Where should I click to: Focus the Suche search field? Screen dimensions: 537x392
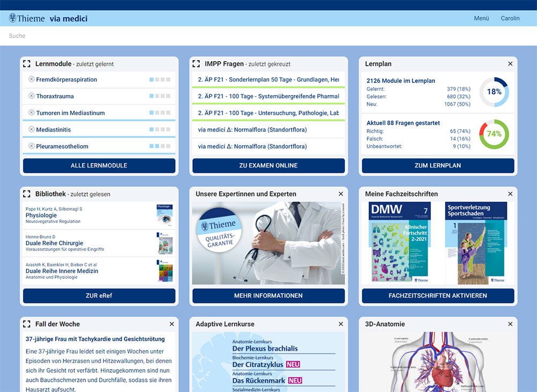tap(268, 36)
